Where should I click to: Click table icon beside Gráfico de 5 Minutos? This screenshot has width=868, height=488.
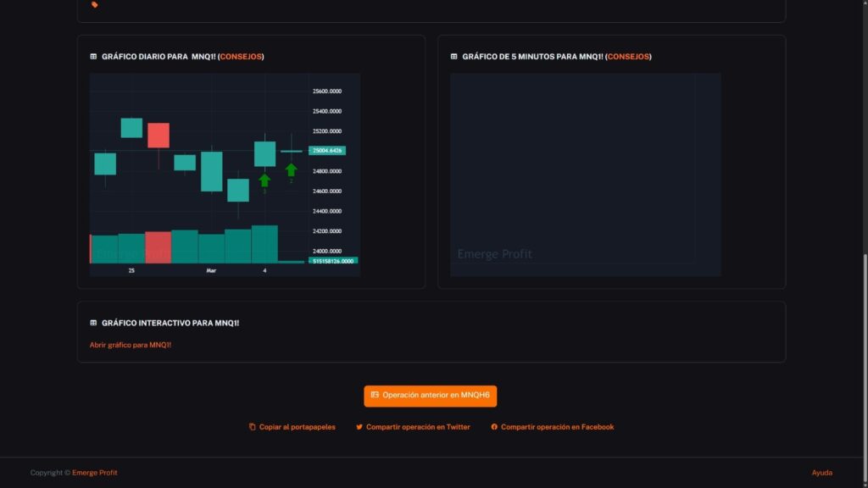tap(453, 57)
